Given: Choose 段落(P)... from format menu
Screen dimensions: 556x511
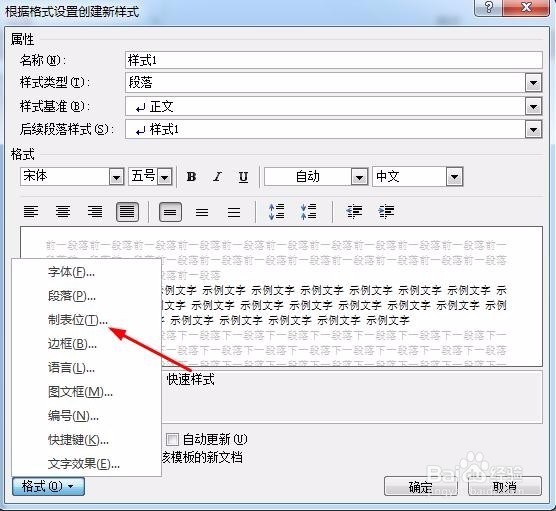Looking at the screenshot, I should coord(87,296).
